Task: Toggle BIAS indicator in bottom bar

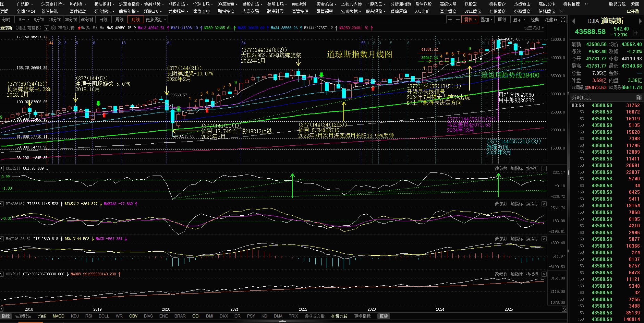Action: point(148,316)
